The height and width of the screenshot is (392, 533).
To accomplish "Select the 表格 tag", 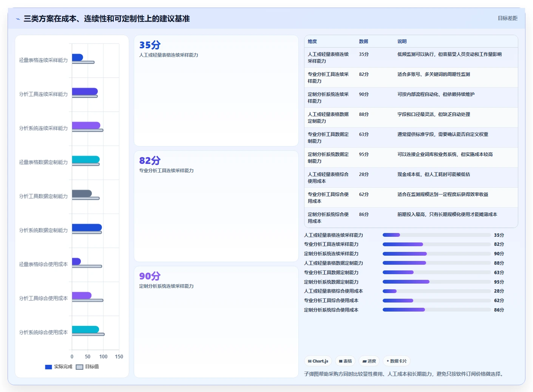I will click(345, 361).
